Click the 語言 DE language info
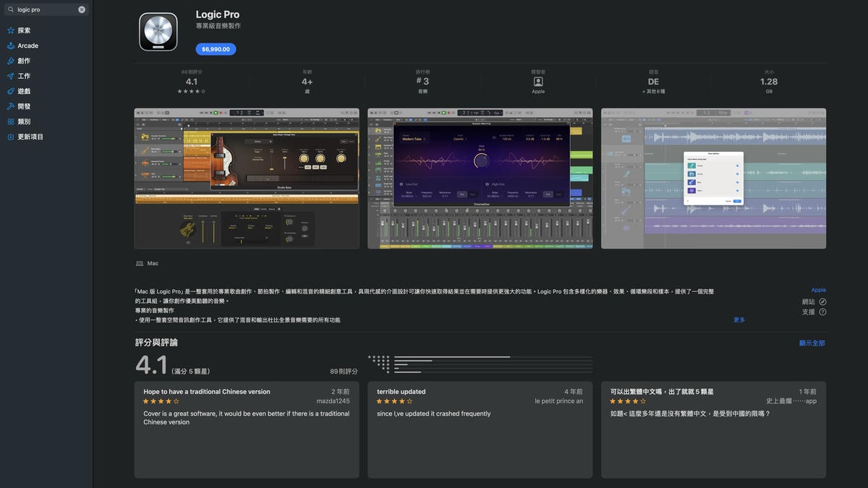868x488 pixels. click(653, 82)
